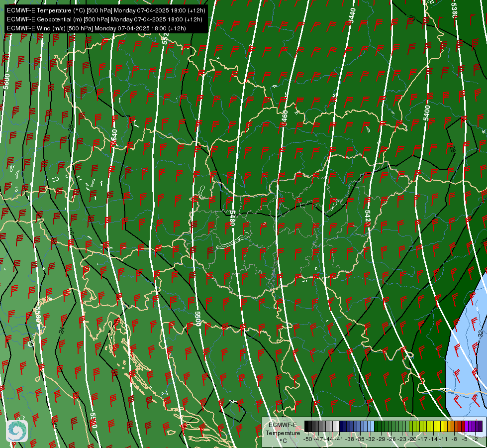
Task: Click the '-24' isotherm label on the map
Action: [62, 331]
